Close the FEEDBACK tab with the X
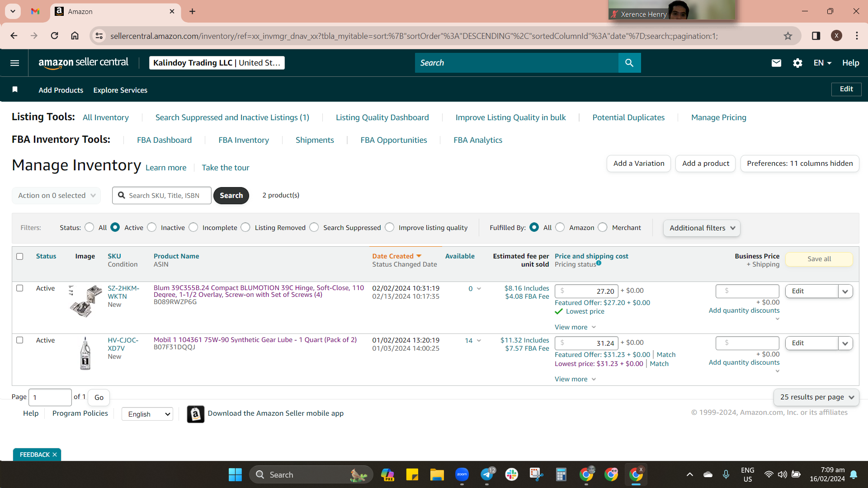This screenshot has height=488, width=868. 55,455
